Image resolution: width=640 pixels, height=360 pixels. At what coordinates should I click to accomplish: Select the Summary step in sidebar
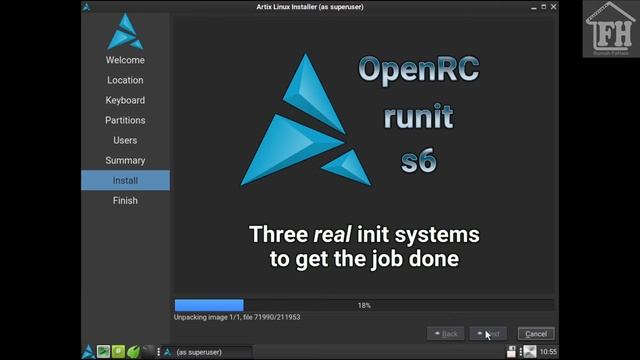click(x=125, y=160)
